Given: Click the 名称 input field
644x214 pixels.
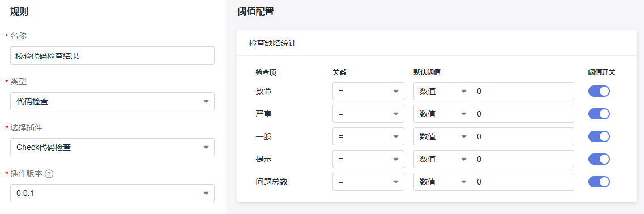Looking at the screenshot, I should [112, 55].
